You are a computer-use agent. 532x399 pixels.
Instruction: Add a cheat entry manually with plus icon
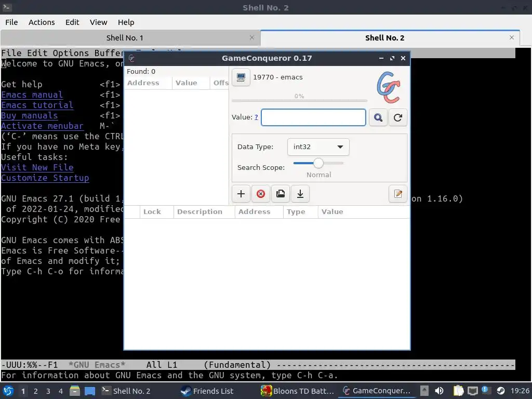pyautogui.click(x=241, y=194)
